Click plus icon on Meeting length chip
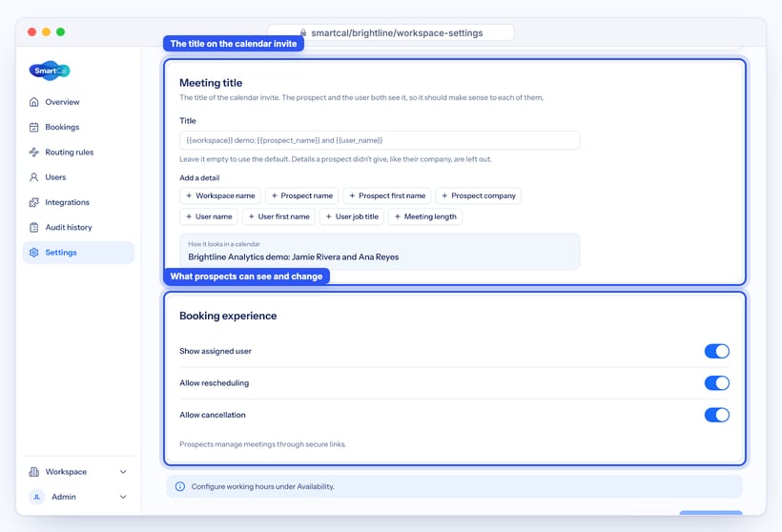The image size is (782, 532). [398, 216]
